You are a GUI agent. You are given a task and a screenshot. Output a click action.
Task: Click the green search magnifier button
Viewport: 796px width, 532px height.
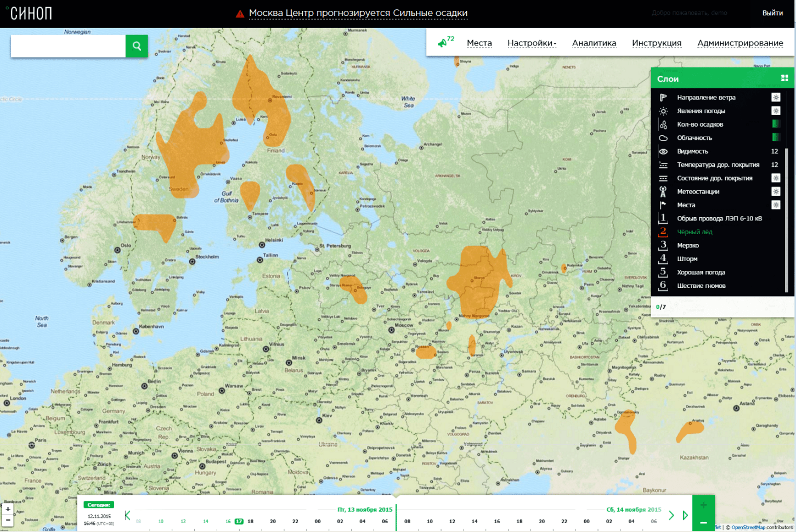coord(137,46)
